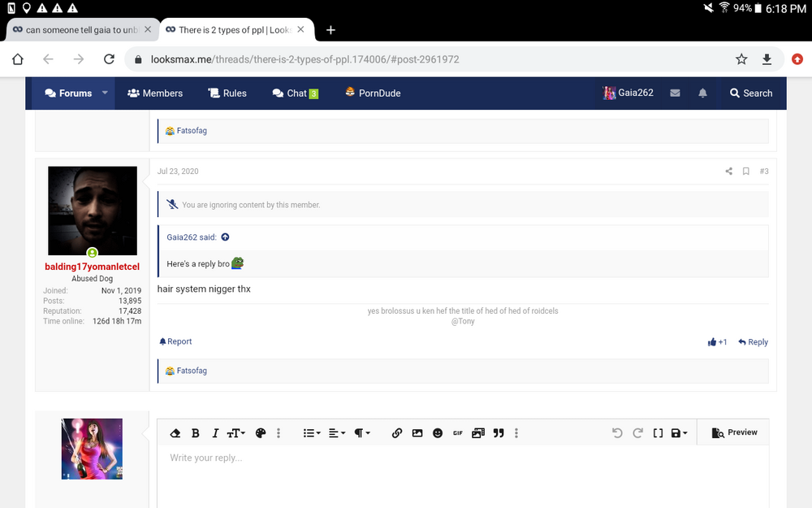Click balding17yomanletcel's avatar image
The height and width of the screenshot is (508, 812).
pyautogui.click(x=93, y=211)
